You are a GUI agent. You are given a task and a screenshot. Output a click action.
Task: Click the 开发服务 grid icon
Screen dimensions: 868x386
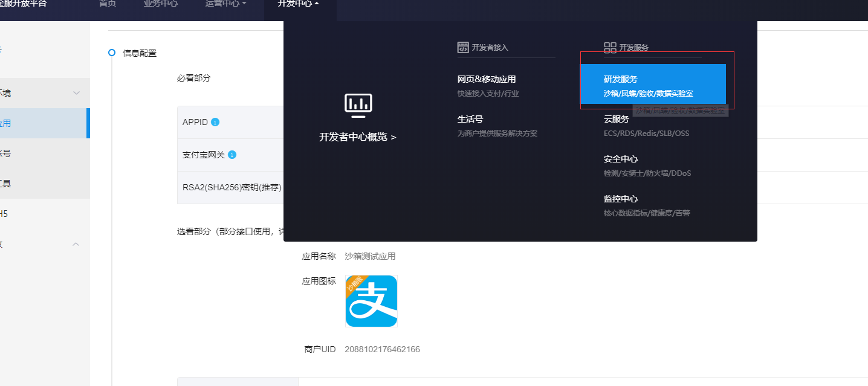point(610,47)
